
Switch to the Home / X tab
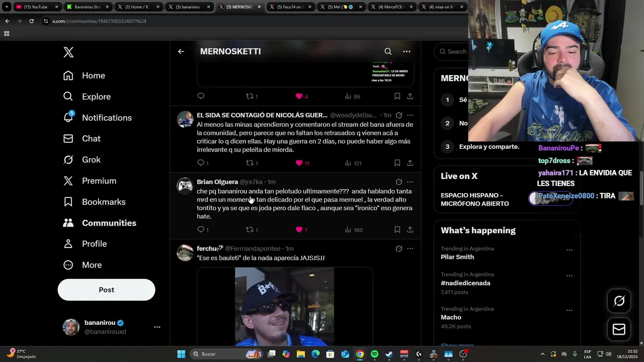[139, 7]
